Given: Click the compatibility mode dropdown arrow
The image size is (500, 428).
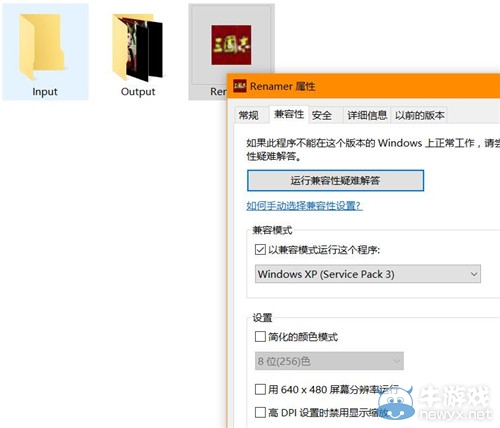Looking at the screenshot, I should [474, 274].
